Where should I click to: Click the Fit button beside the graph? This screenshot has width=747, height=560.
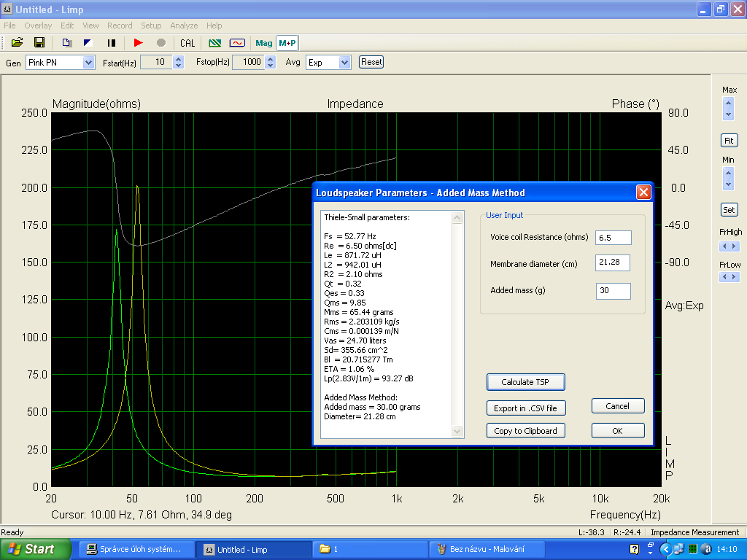click(x=729, y=141)
